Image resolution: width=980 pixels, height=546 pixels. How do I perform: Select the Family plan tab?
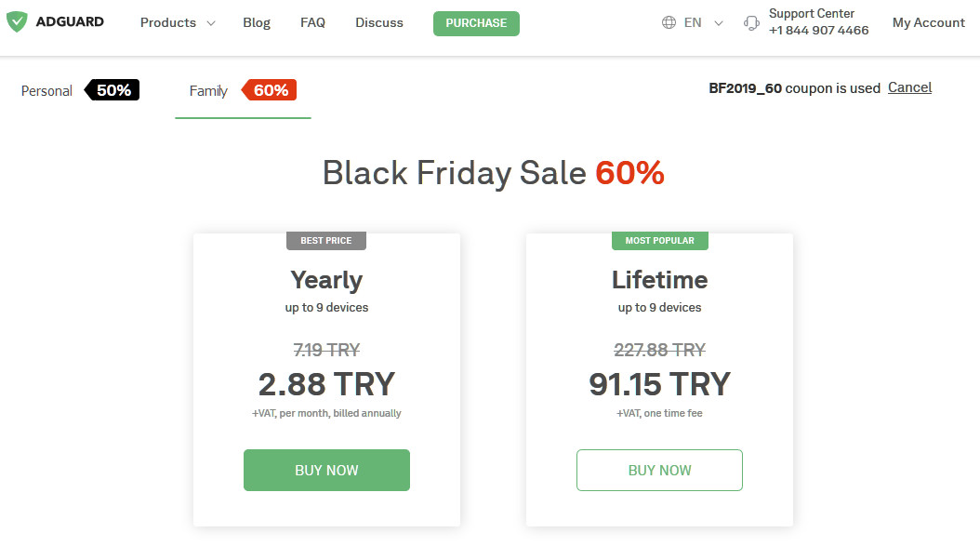(208, 90)
